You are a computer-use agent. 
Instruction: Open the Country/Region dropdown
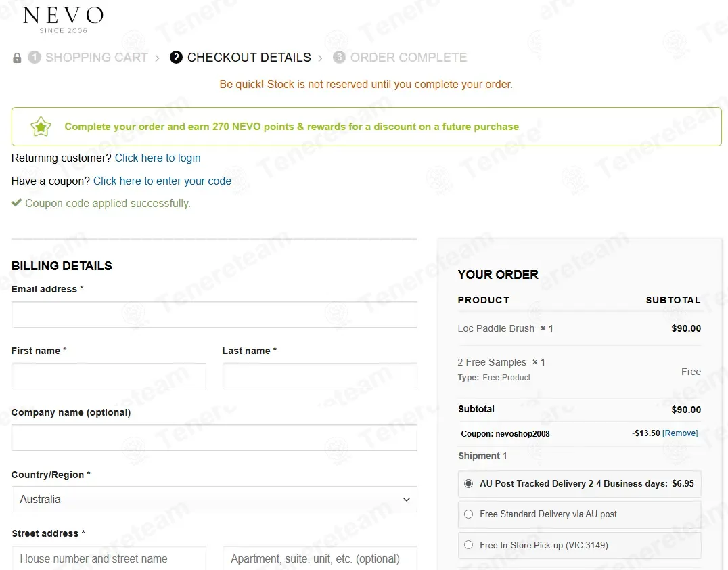tap(214, 500)
